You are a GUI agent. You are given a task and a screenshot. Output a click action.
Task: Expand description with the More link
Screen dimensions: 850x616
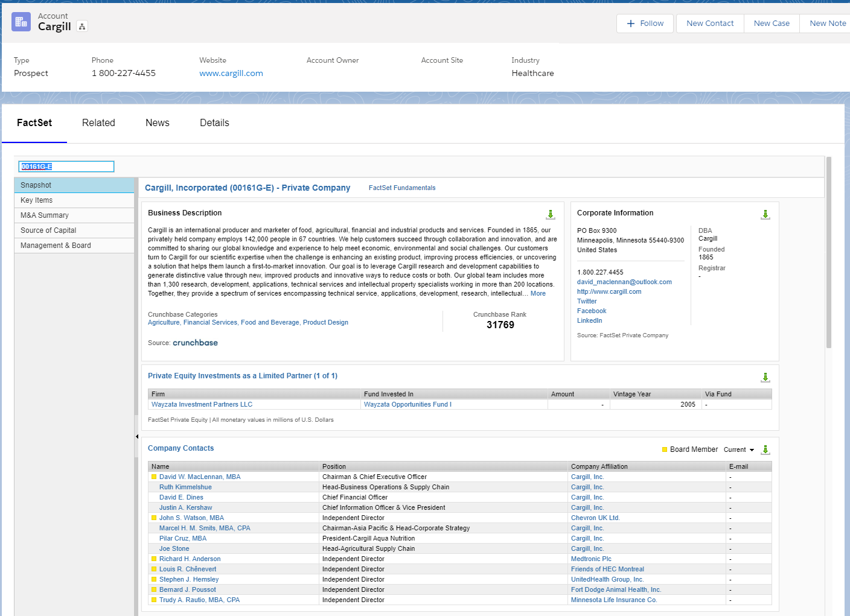[x=538, y=294]
